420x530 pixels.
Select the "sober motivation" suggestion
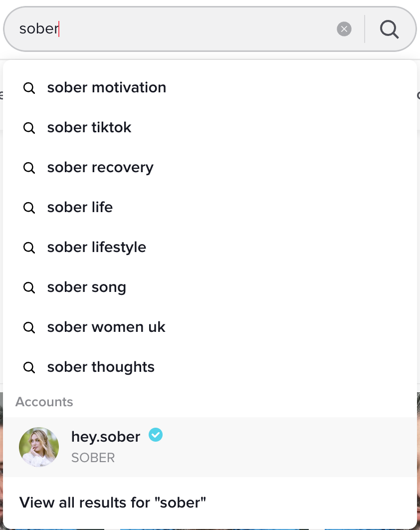click(x=106, y=87)
